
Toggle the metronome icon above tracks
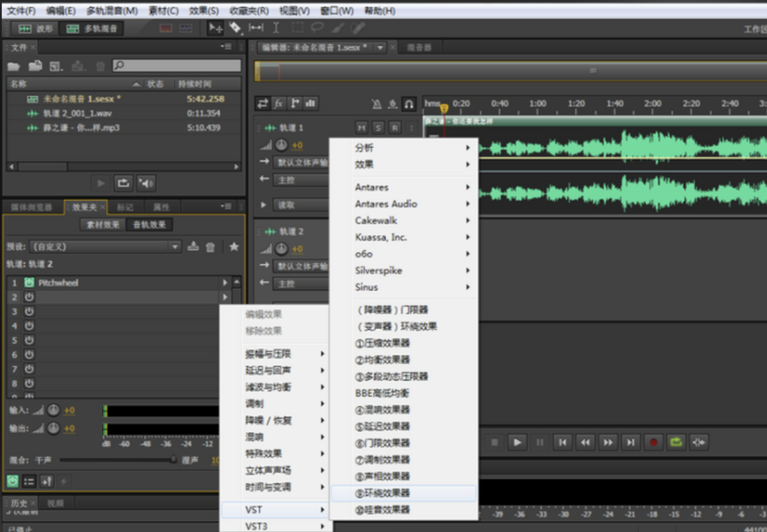pyautogui.click(x=377, y=103)
